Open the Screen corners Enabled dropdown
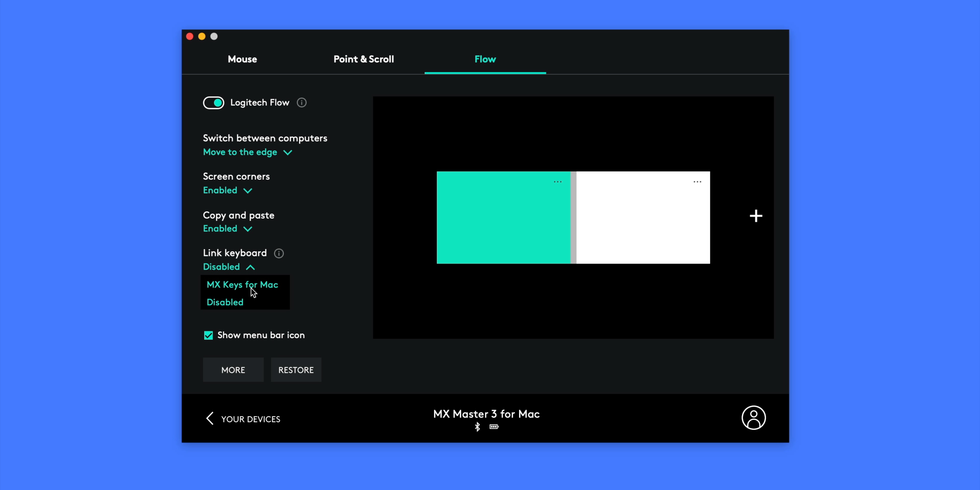The height and width of the screenshot is (490, 980). point(227,190)
